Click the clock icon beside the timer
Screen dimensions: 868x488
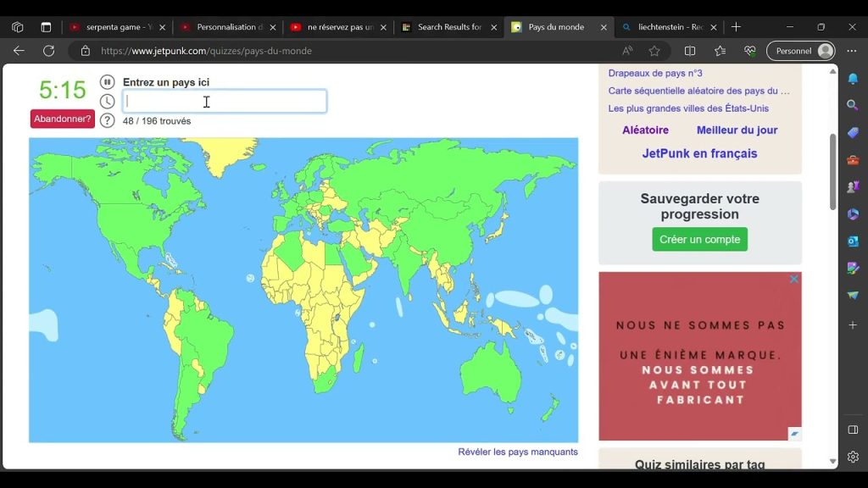(108, 102)
